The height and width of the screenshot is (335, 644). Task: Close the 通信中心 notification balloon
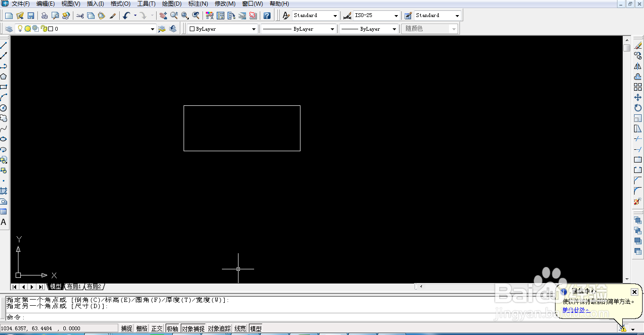[x=635, y=292]
